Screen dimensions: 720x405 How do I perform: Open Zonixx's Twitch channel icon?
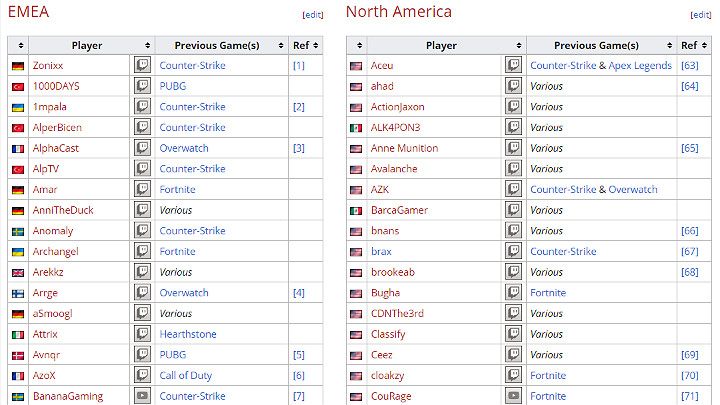(x=142, y=65)
